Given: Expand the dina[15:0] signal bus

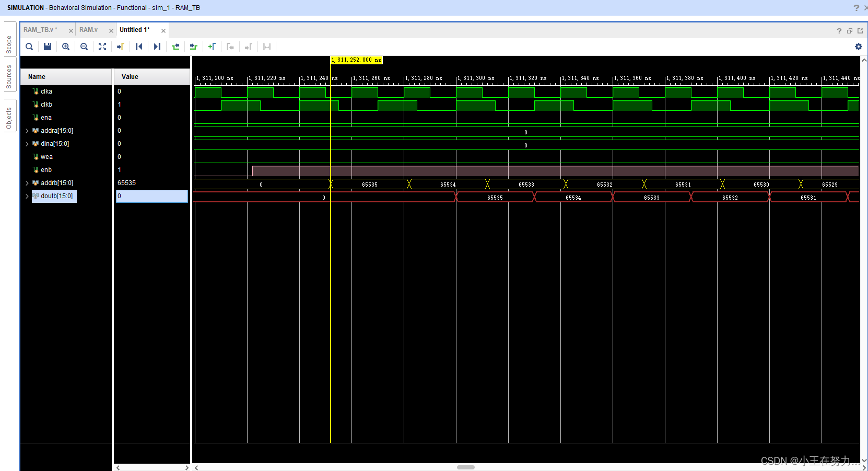Looking at the screenshot, I should [x=27, y=144].
